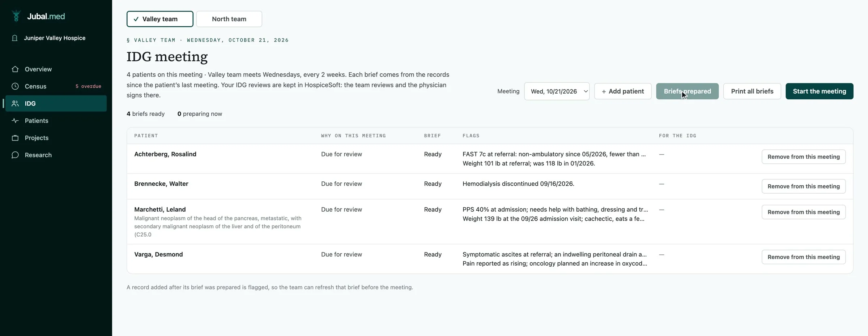Click the Briefs prepared button
The width and height of the screenshot is (868, 336).
pyautogui.click(x=687, y=91)
